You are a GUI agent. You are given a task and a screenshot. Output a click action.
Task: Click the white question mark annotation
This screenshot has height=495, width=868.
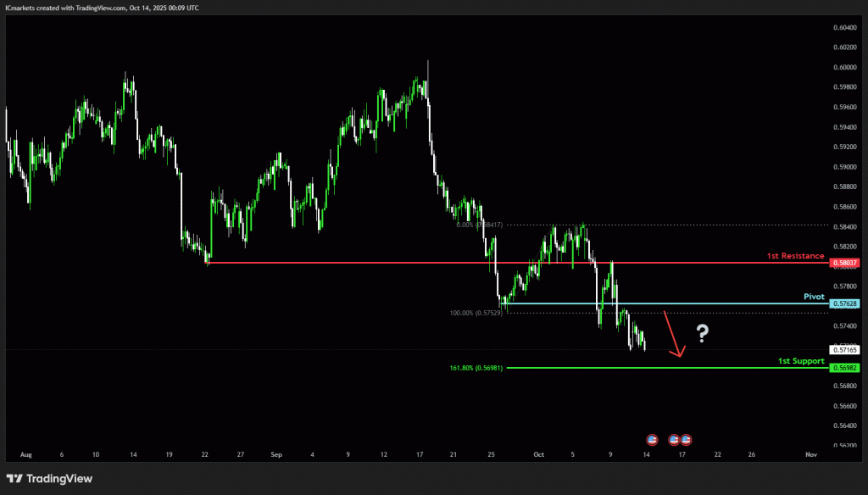click(x=702, y=333)
